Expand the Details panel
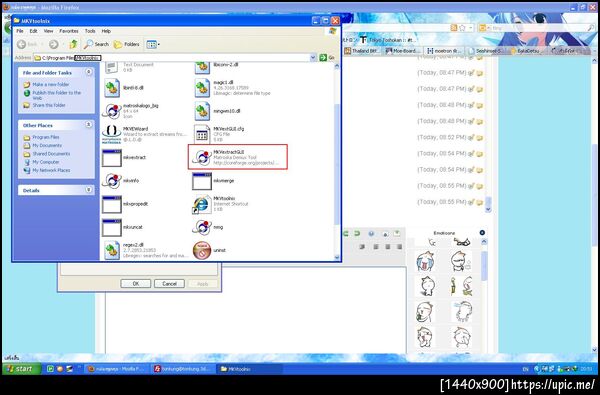 [89, 190]
